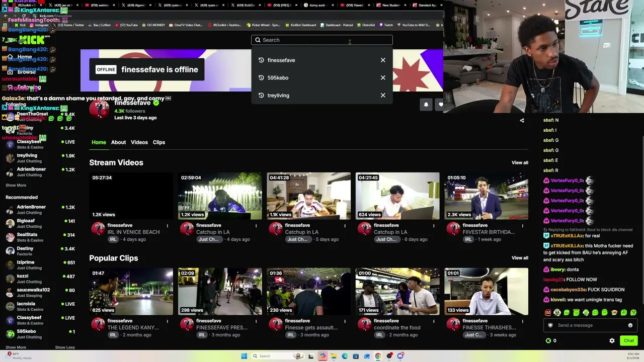Click IRL tag under IRL IN VENICE BEACH
The height and width of the screenshot is (362, 644).
(113, 239)
